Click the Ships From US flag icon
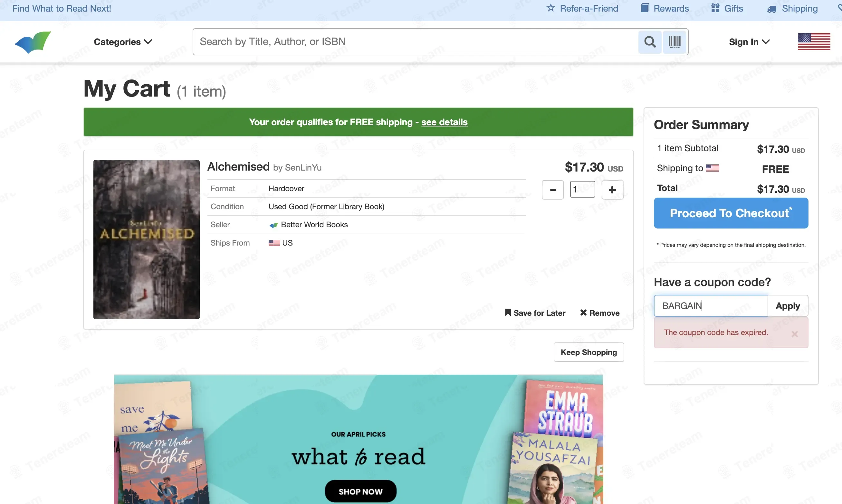The width and height of the screenshot is (842, 504). 274,243
